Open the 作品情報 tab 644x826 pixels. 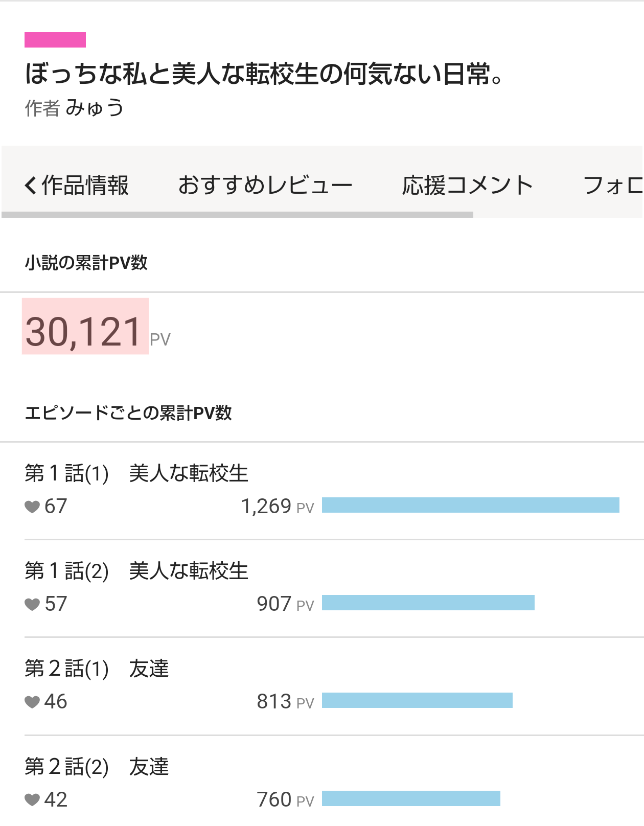[85, 186]
